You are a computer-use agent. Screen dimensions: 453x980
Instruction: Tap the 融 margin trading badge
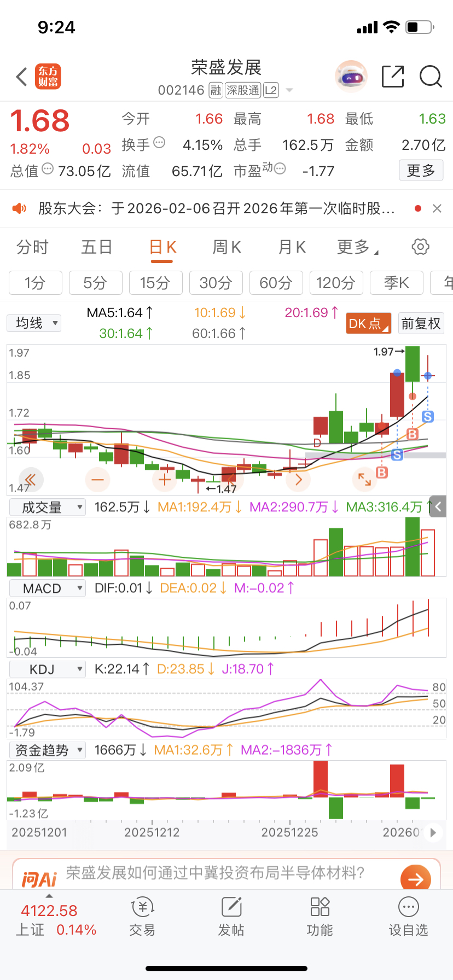(x=216, y=90)
